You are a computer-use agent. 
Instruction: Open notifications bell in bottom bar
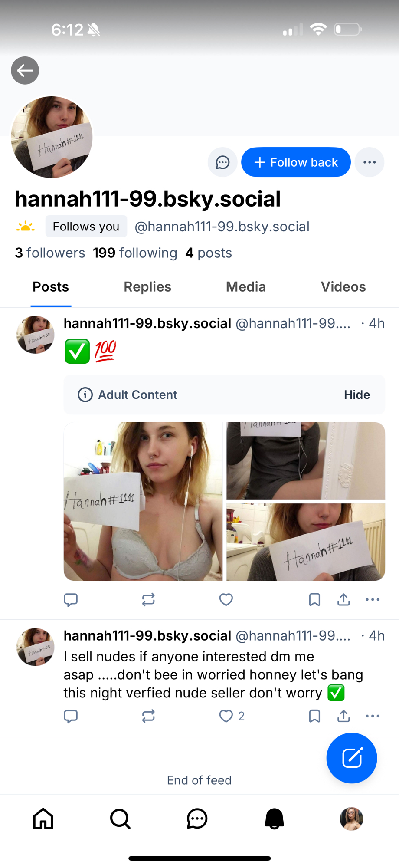point(274,819)
